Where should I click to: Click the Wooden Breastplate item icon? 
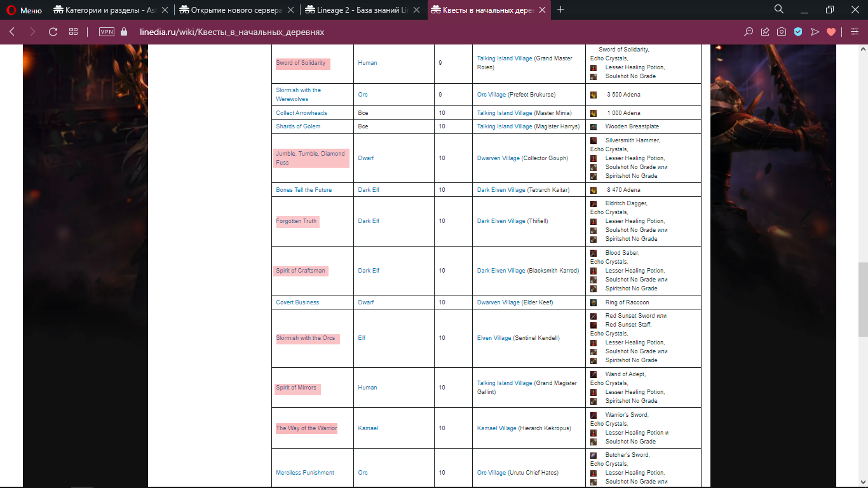coord(593,126)
